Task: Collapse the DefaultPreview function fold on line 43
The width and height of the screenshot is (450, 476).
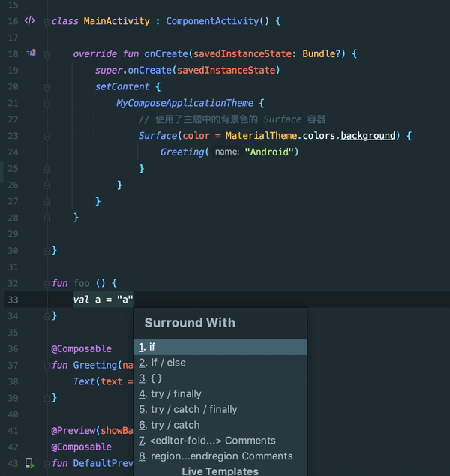Action: point(47,464)
